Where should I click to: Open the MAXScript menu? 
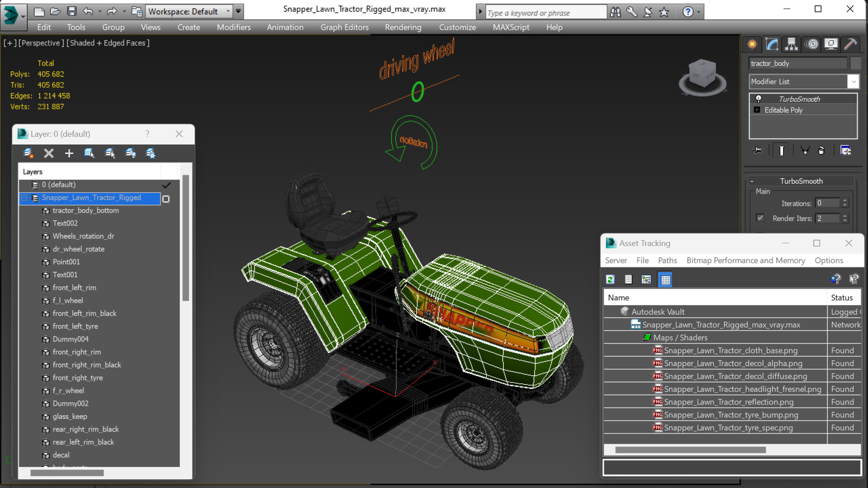[x=511, y=28]
